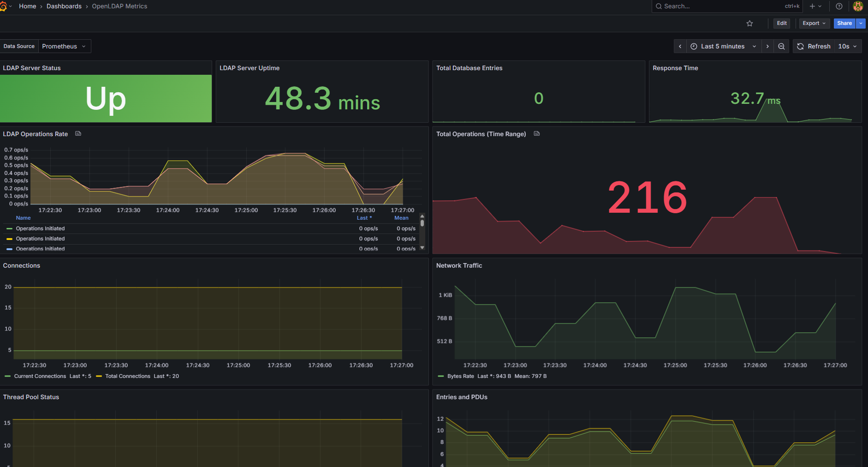Click the 216 total operations value
Screen dimensions: 868x467
[647, 198]
